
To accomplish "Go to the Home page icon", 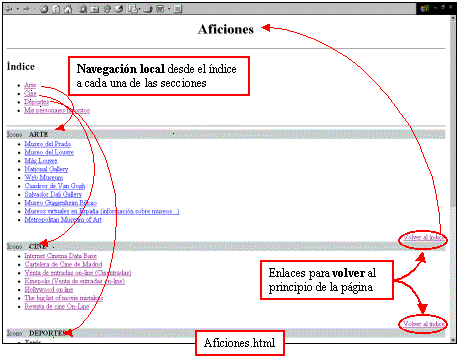I will 68,9.
